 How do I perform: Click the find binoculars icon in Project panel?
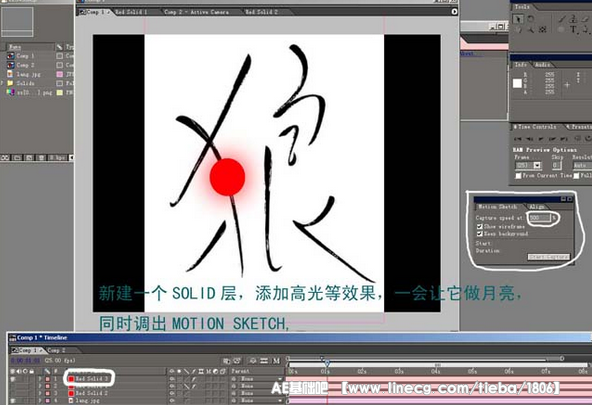pyautogui.click(x=5, y=157)
